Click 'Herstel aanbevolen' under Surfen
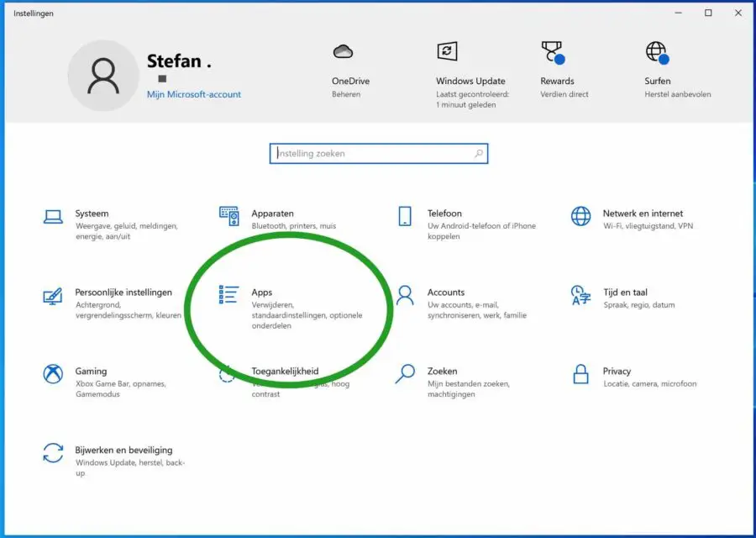The width and height of the screenshot is (756, 538). [x=678, y=94]
